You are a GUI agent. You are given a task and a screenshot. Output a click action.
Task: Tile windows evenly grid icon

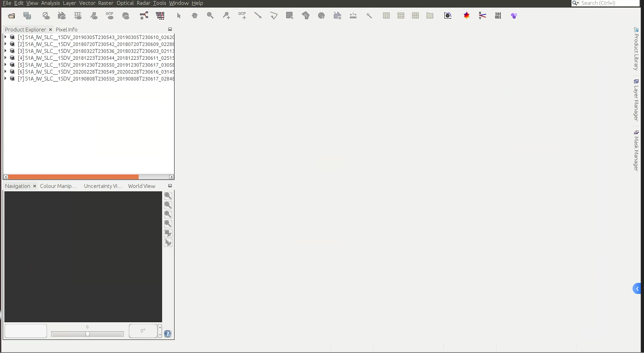coord(415,16)
